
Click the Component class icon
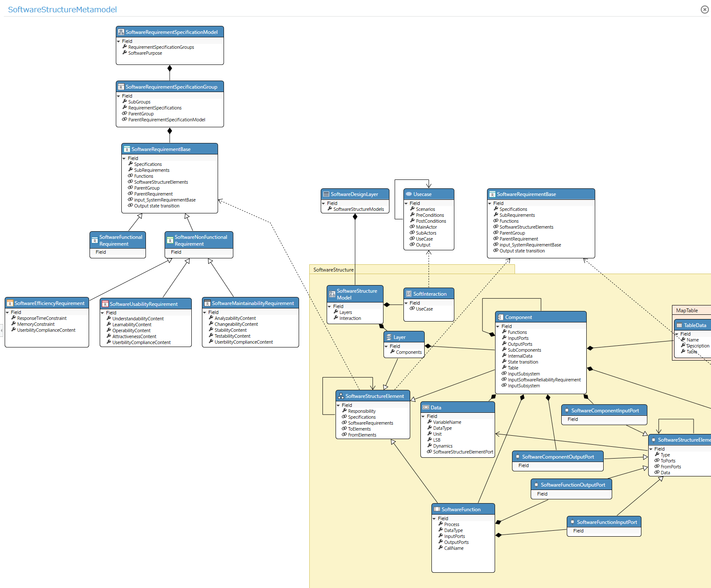pyautogui.click(x=501, y=317)
